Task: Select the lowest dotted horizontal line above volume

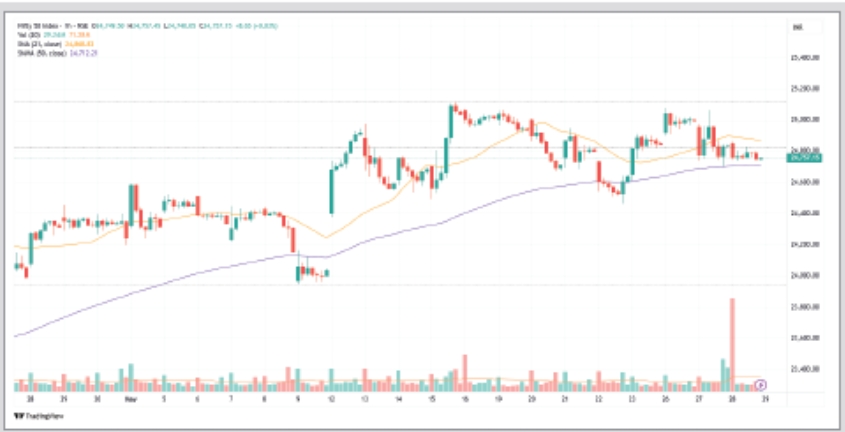Action: click(400, 285)
